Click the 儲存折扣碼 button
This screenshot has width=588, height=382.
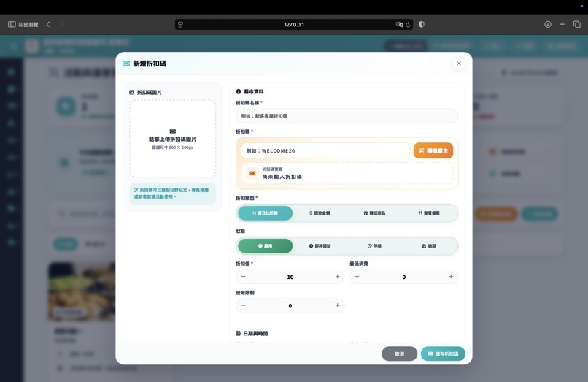pos(443,354)
